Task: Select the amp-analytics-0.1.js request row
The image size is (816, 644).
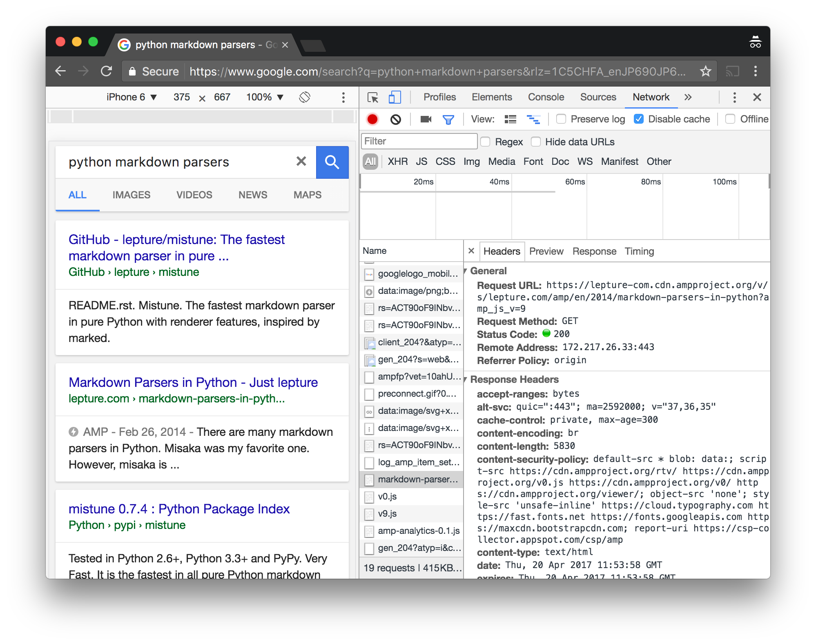Action: pyautogui.click(x=412, y=531)
